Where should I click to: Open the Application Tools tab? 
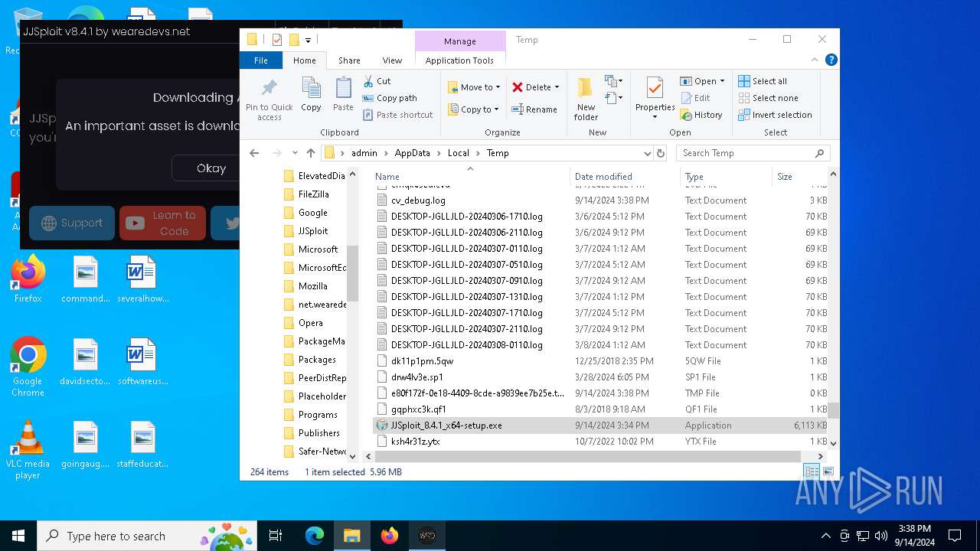tap(459, 60)
